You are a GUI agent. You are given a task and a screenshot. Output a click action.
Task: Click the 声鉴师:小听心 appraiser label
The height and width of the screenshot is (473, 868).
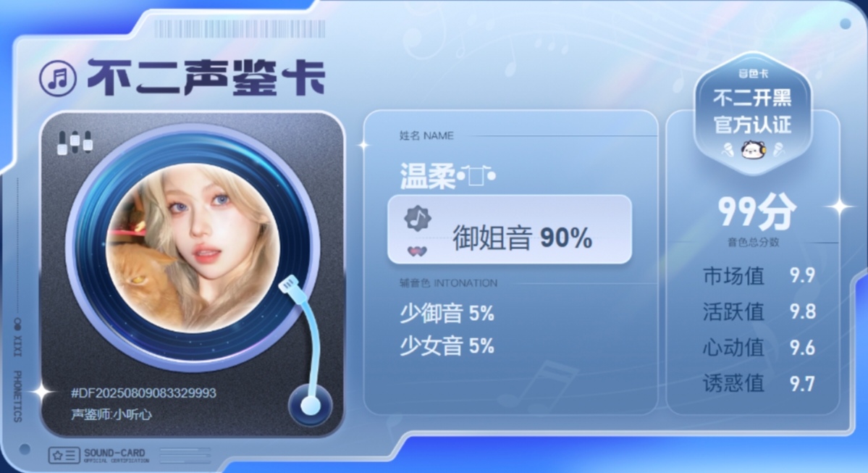111,414
